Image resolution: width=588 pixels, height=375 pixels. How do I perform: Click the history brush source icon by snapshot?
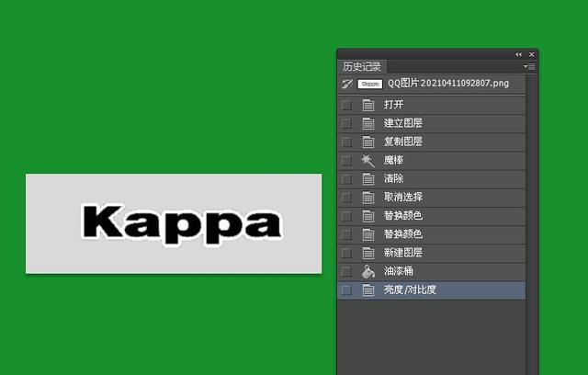pyautogui.click(x=347, y=84)
